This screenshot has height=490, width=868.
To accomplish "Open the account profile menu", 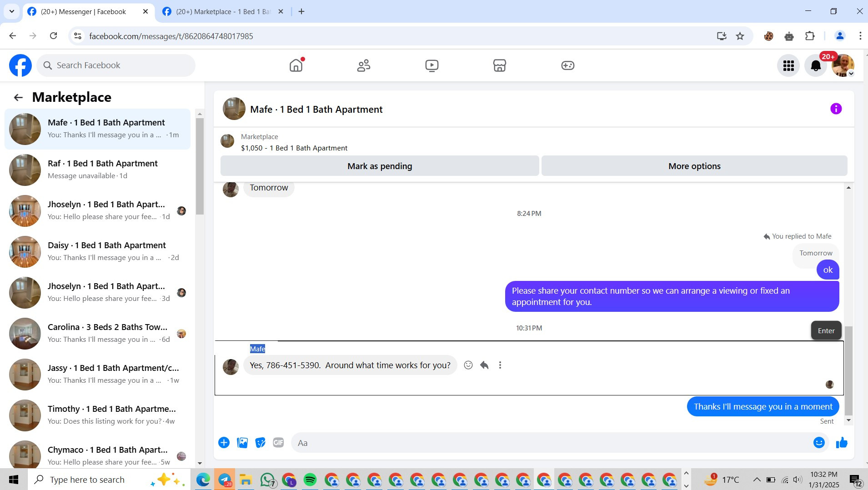I will (x=843, y=65).
